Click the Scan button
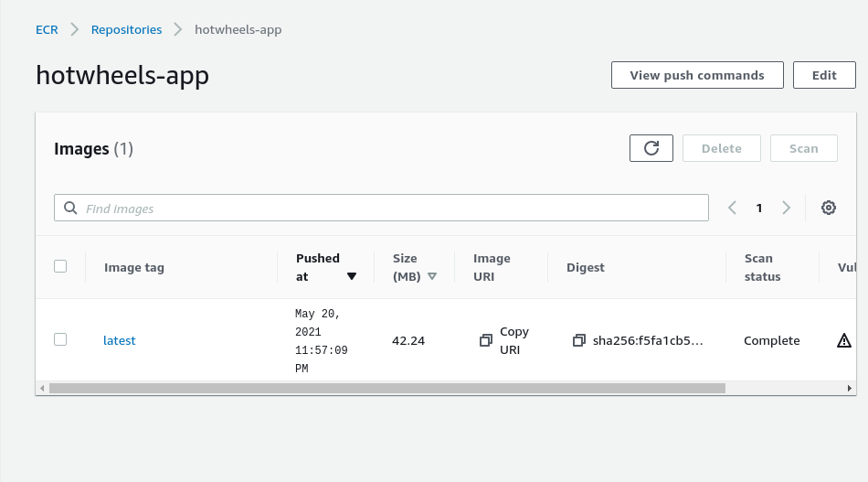Screen dimensions: 868x482 803,148
